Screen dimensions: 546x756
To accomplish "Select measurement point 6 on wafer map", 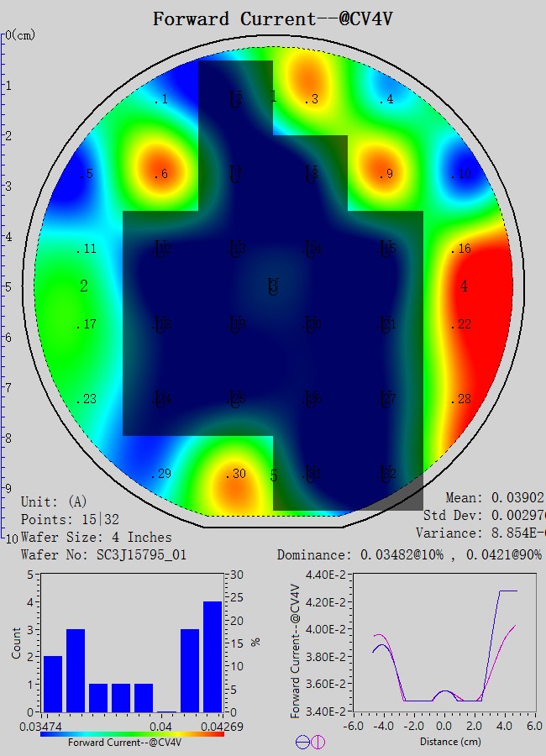I will (x=160, y=175).
